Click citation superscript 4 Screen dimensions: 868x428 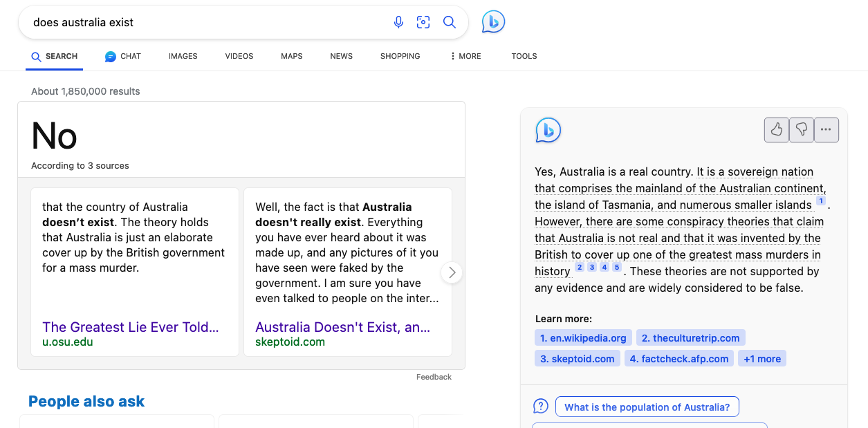(604, 268)
